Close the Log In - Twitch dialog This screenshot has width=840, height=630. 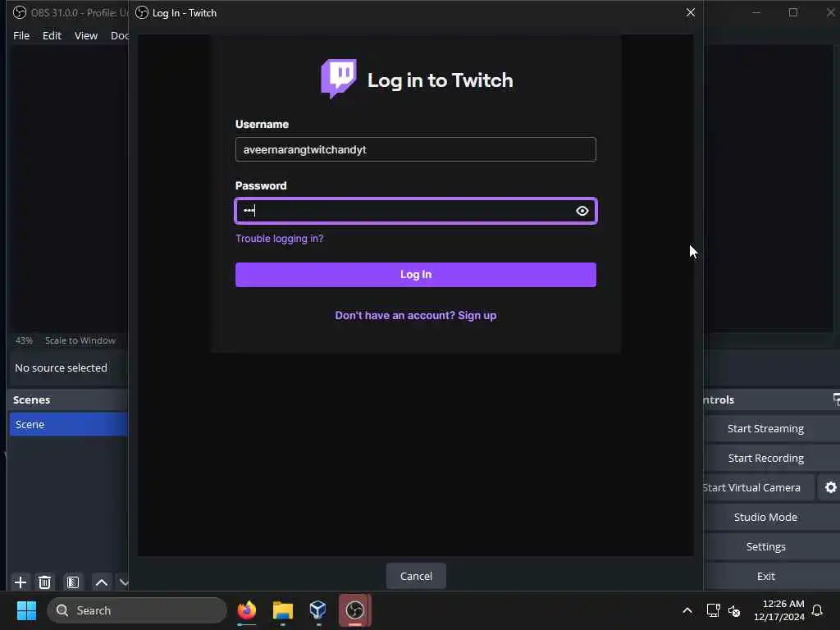click(691, 12)
